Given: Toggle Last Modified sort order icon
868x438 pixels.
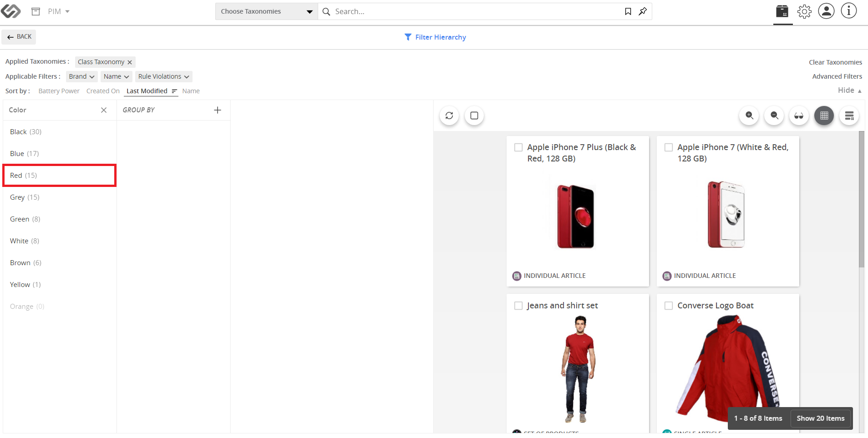Looking at the screenshot, I should [x=174, y=91].
